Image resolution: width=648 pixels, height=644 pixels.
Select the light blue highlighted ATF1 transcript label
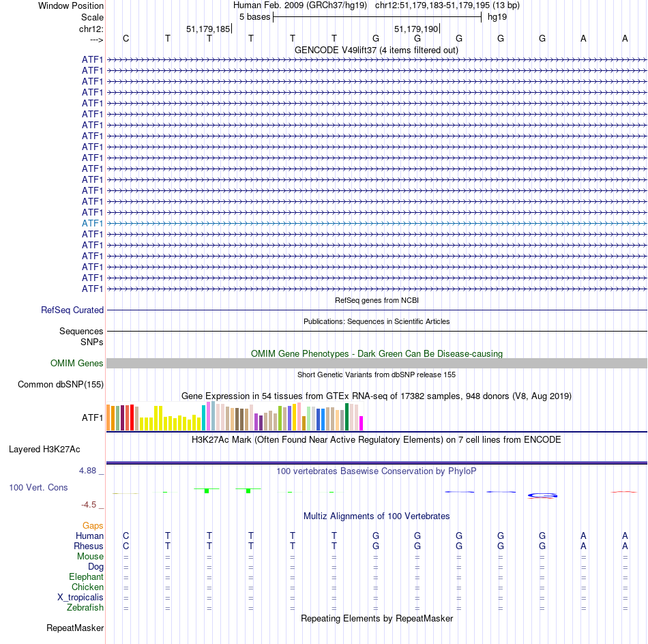[x=92, y=223]
